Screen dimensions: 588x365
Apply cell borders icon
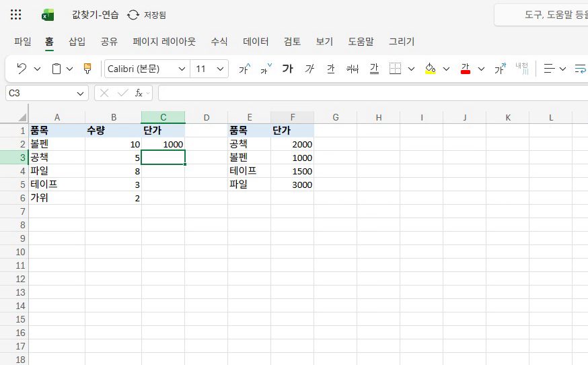click(395, 69)
